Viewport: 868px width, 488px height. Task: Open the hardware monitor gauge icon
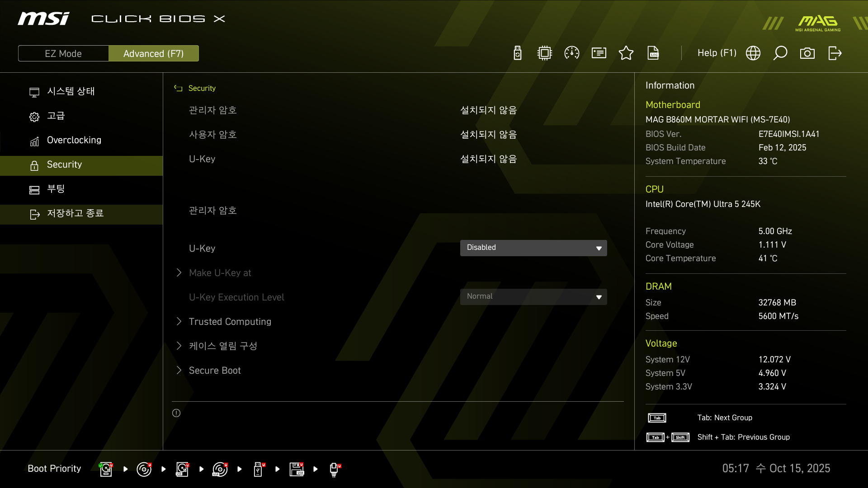pyautogui.click(x=572, y=53)
